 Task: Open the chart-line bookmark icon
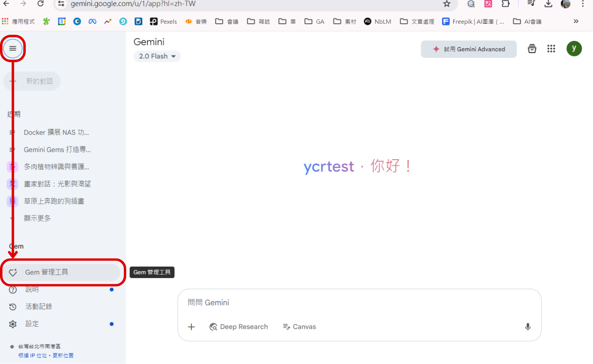click(108, 21)
